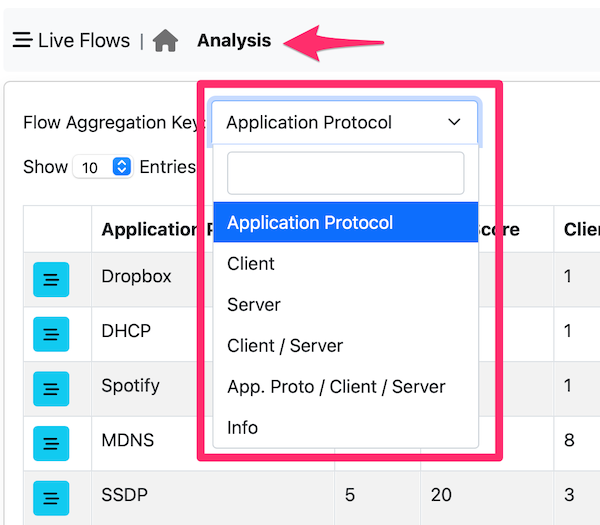The image size is (600, 525).
Task: Change the Show entries count stepper
Action: (122, 167)
